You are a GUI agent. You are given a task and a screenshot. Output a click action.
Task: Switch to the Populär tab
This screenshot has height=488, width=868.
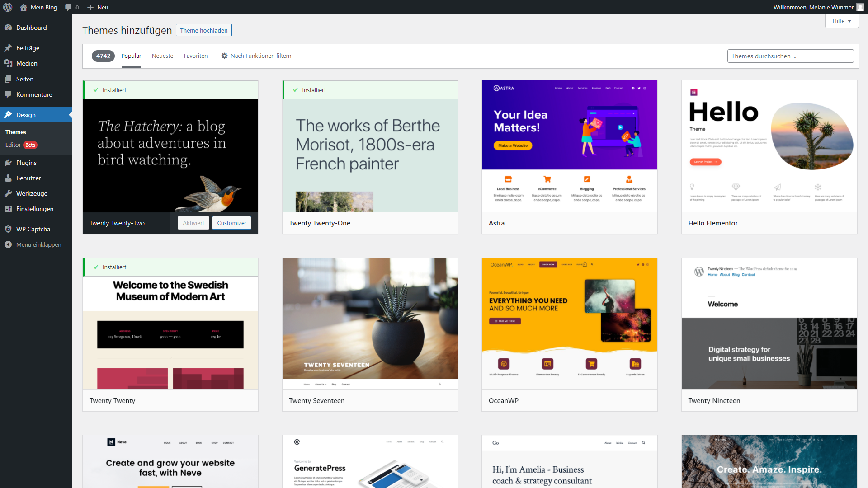pyautogui.click(x=131, y=56)
